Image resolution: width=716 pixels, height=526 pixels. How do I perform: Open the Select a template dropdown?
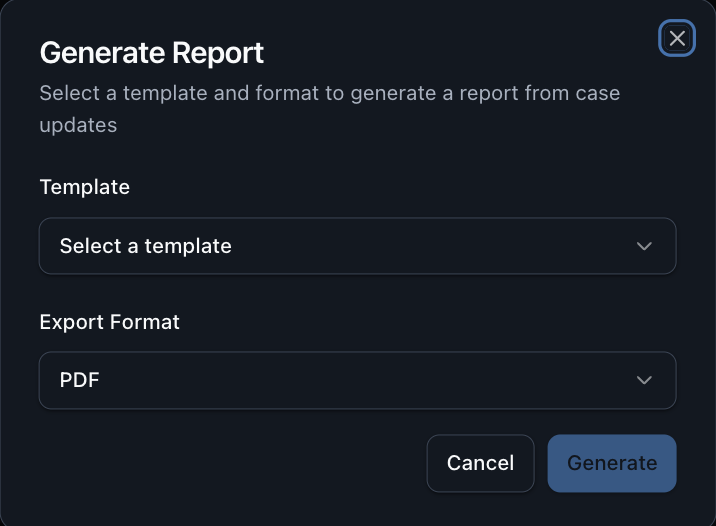(x=357, y=246)
